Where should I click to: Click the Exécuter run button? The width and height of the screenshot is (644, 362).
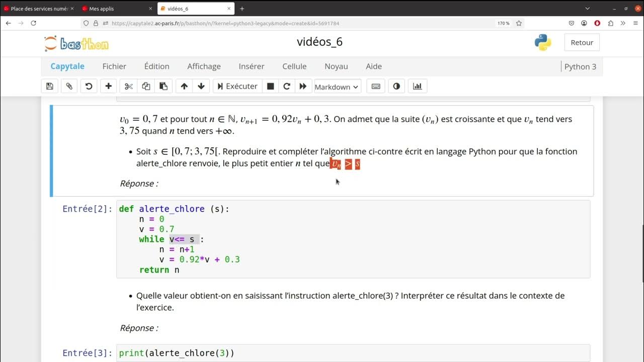[236, 86]
